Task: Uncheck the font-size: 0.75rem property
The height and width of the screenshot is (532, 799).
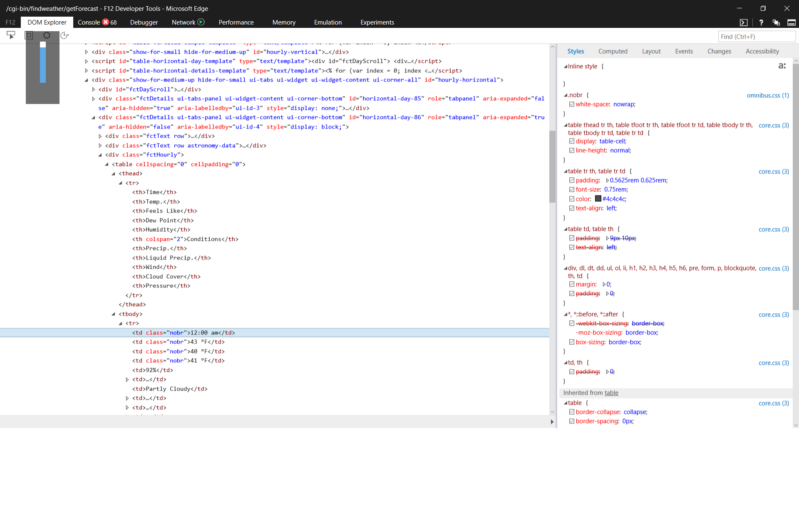Action: pyautogui.click(x=572, y=190)
